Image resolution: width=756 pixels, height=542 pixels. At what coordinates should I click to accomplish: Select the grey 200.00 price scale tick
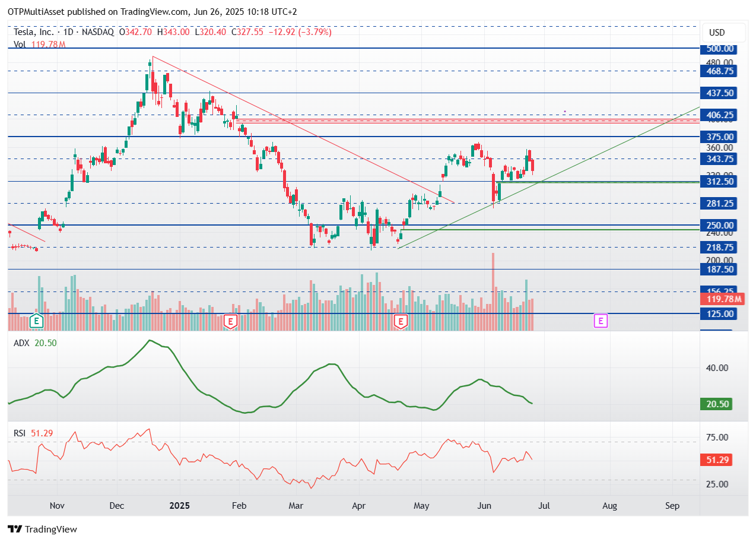(x=719, y=260)
